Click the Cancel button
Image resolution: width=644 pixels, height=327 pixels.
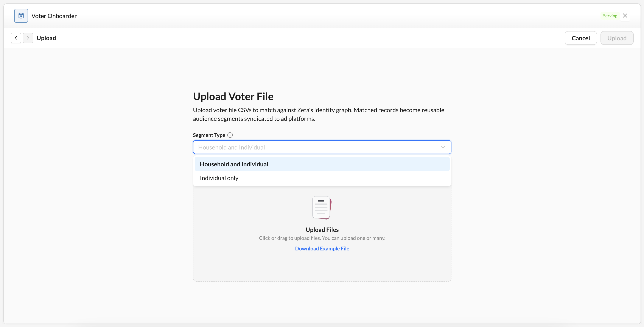580,38
